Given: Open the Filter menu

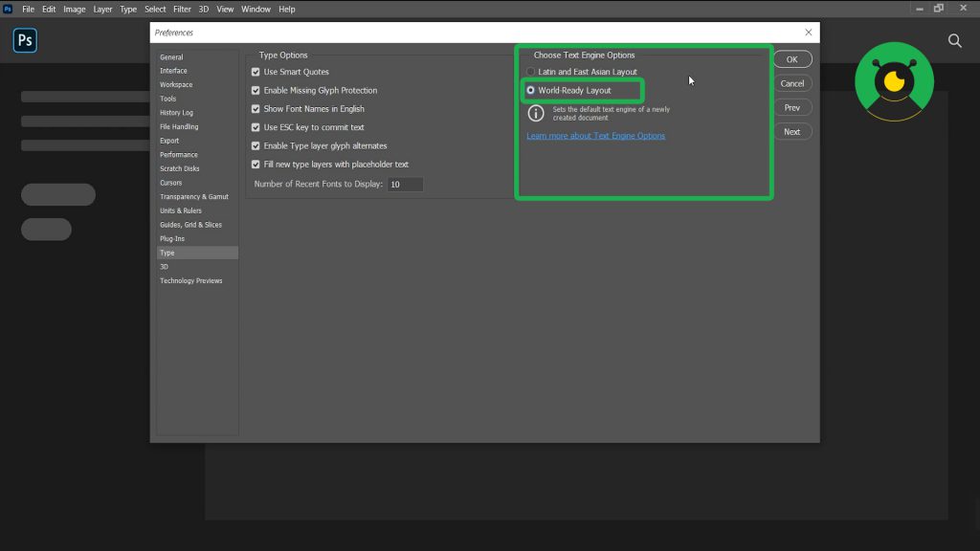Looking at the screenshot, I should [182, 9].
